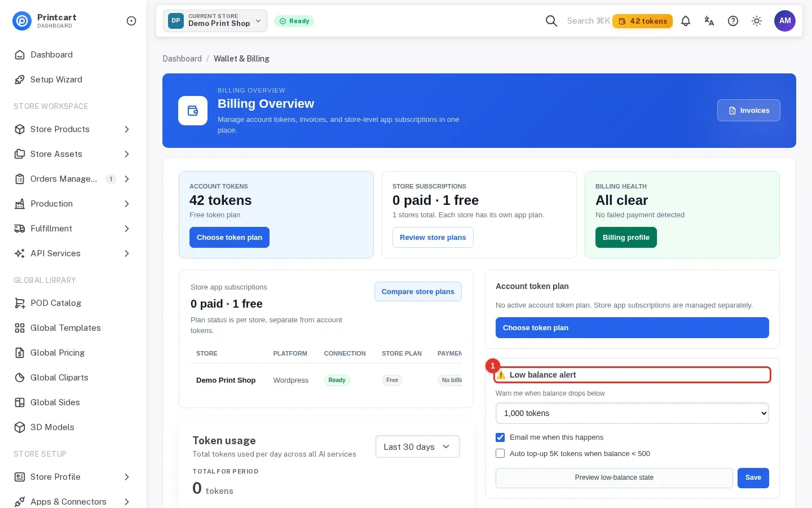Viewport: 812px width, 508px height.
Task: Open the Current Store Demo Print Shop dropdown
Action: pyautogui.click(x=215, y=21)
